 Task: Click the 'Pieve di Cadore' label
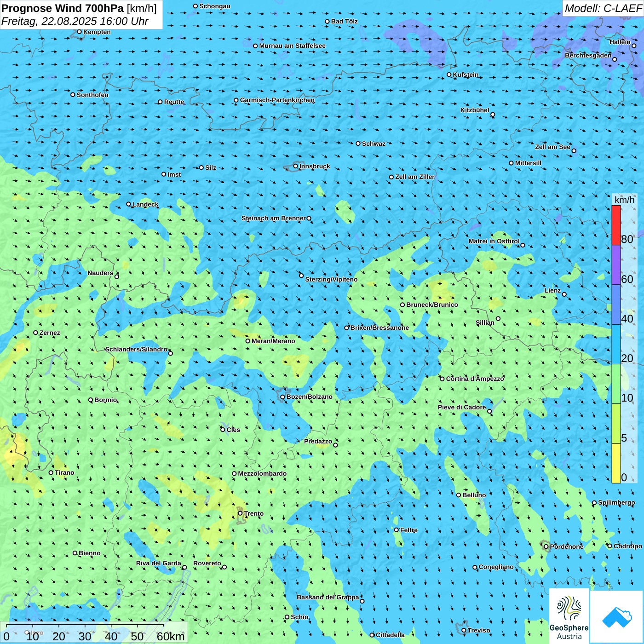click(462, 407)
